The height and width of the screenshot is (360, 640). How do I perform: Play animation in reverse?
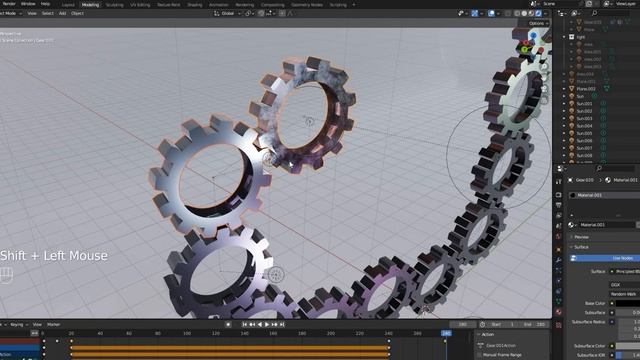click(260, 324)
